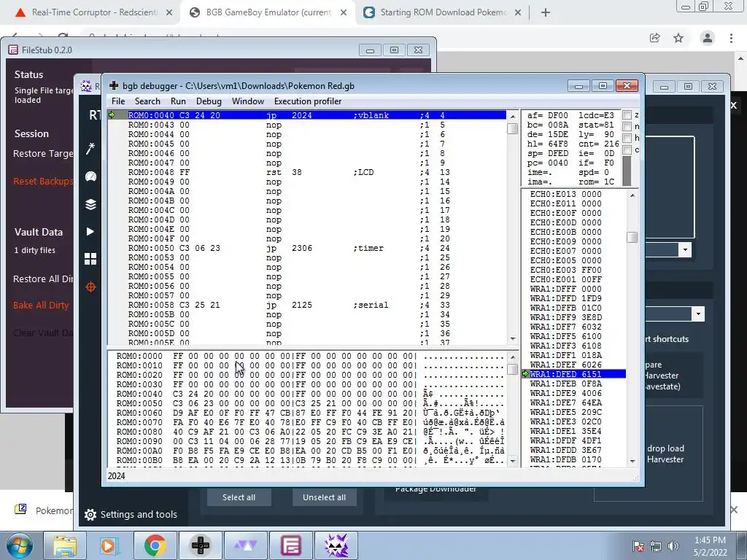
Task: Click stack pane scrollbar up arrow
Action: (632, 195)
